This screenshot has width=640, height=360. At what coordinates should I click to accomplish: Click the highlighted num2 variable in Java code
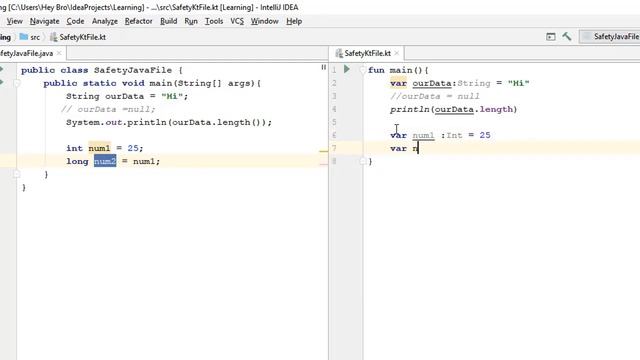tap(105, 161)
